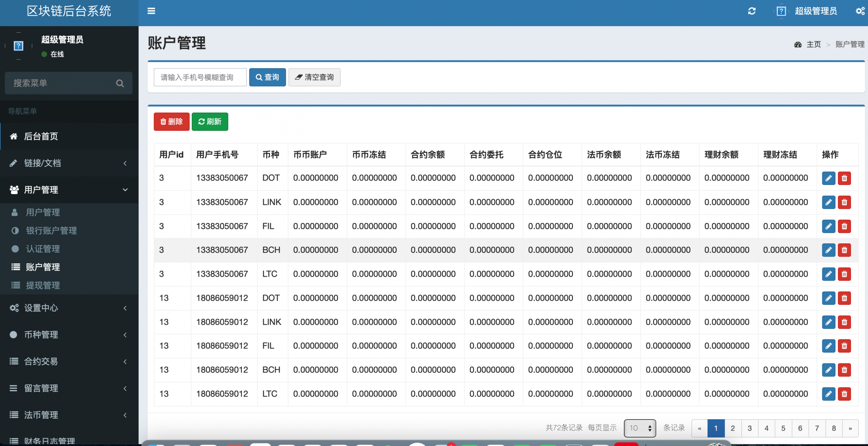Go to page 5 in pagination
The image size is (868, 446).
(783, 428)
